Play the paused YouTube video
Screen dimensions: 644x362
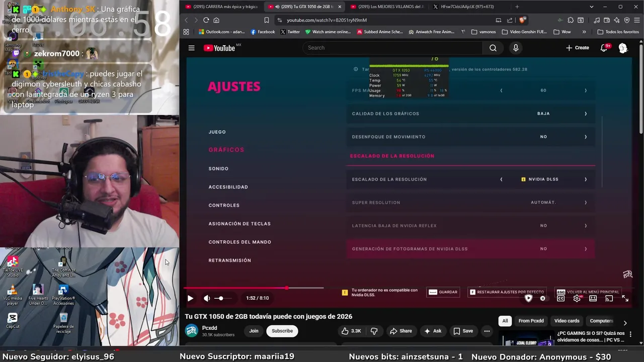click(190, 298)
